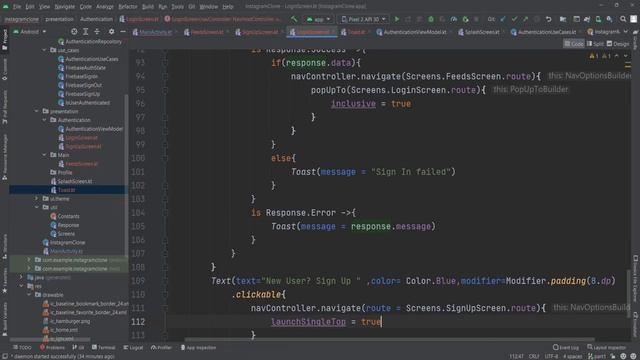
Task: Open the Structure sidebar tab
Action: (x=4, y=246)
